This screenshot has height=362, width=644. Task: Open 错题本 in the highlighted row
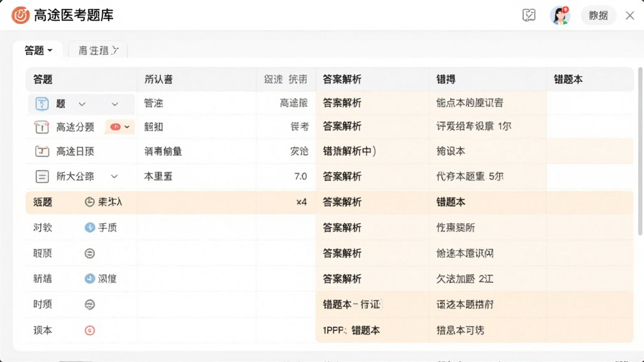tap(450, 202)
